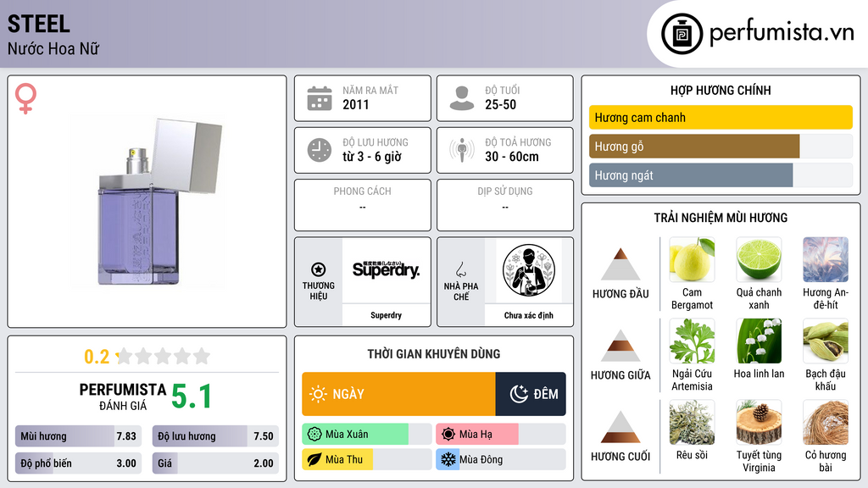The height and width of the screenshot is (488, 868).
Task: Click the yellow Hương cam chanh accord bar
Action: [x=721, y=117]
